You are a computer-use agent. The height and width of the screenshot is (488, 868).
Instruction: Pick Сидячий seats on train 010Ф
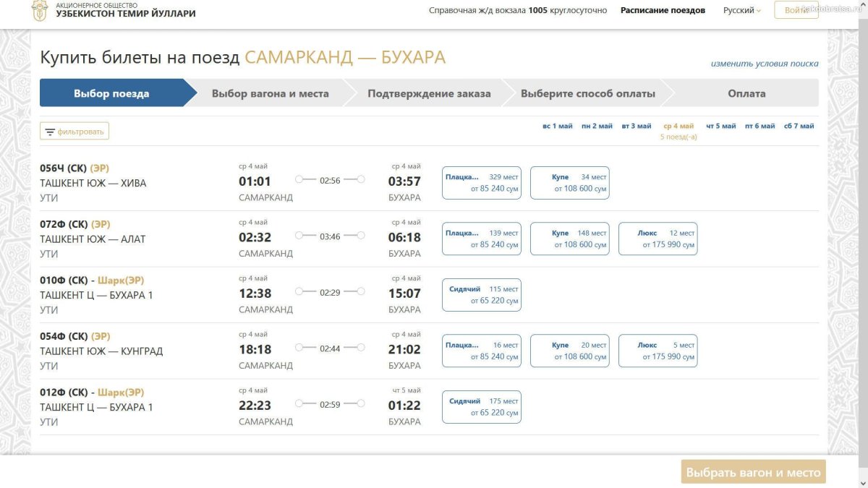point(482,294)
